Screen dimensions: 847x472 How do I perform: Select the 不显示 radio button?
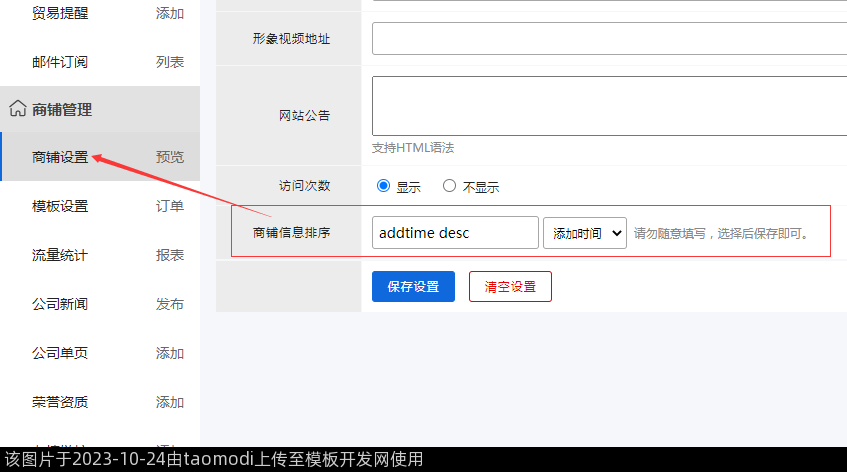pyautogui.click(x=449, y=186)
